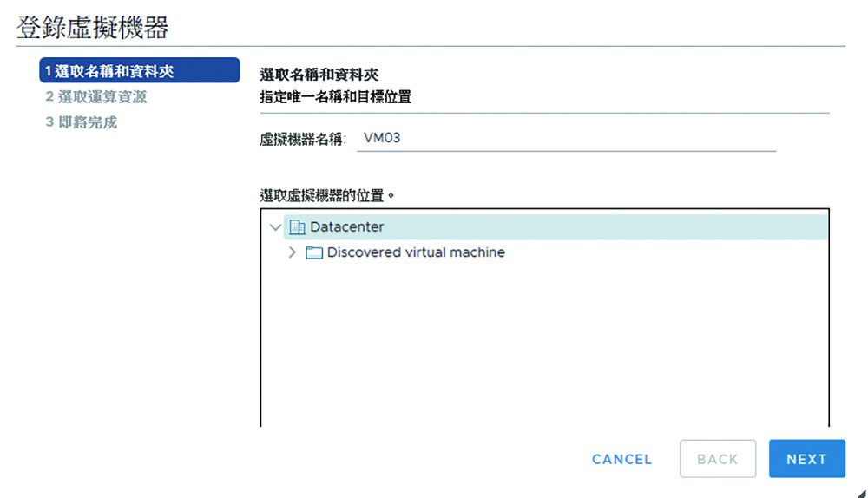Go to step 2 選取運算資源
The width and height of the screenshot is (868, 498).
[x=96, y=97]
